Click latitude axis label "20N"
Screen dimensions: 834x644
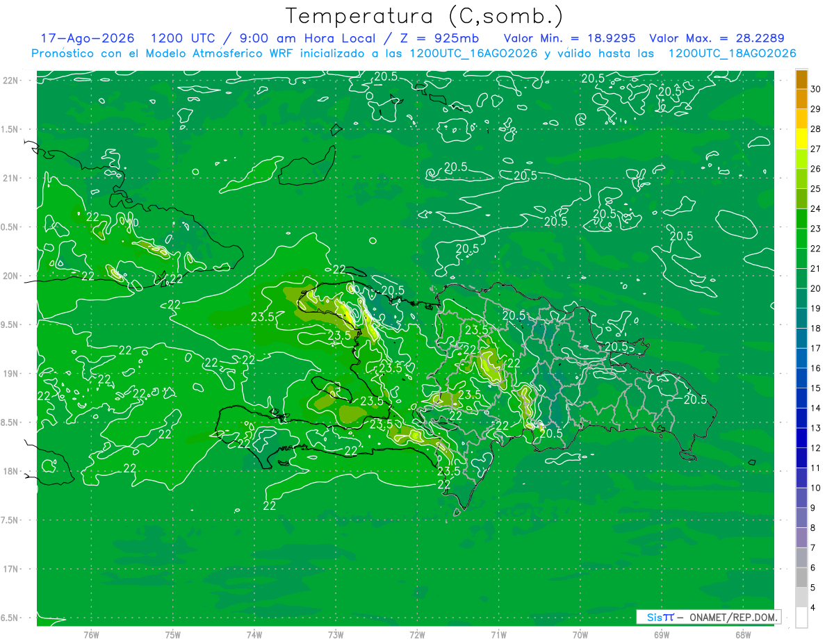(x=12, y=276)
